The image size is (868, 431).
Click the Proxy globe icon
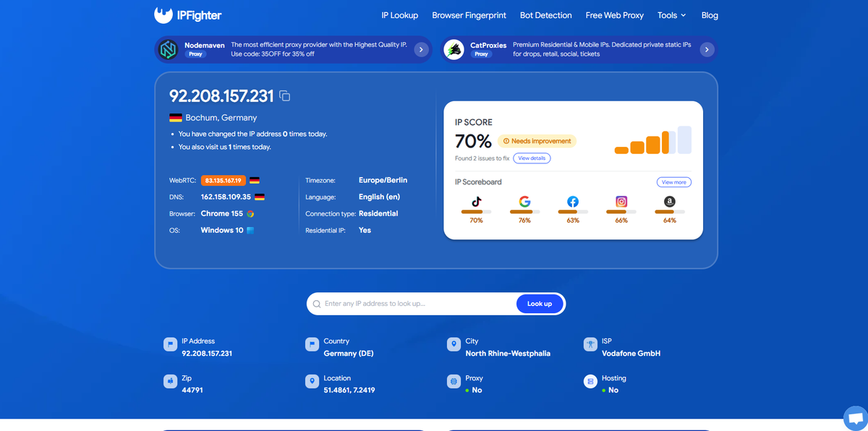(x=454, y=381)
